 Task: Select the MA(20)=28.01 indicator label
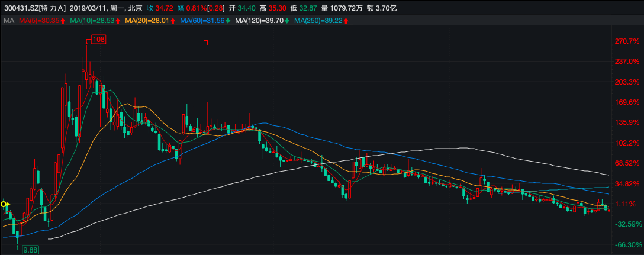(x=149, y=21)
